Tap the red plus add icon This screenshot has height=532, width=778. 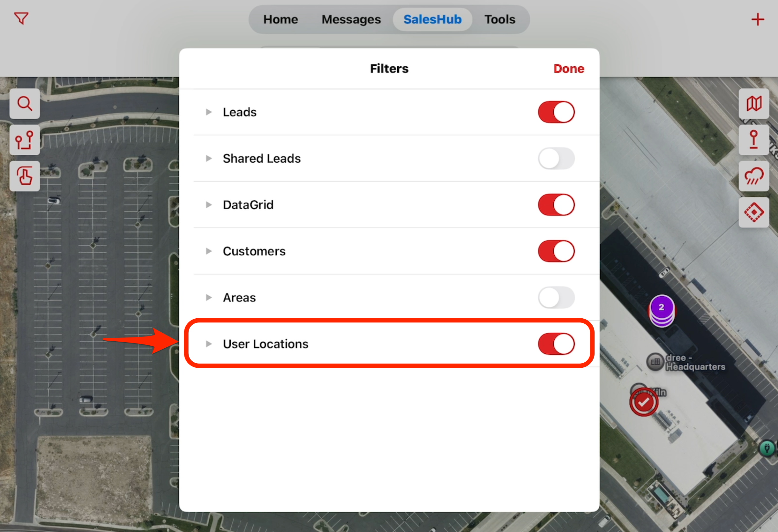pos(758,19)
